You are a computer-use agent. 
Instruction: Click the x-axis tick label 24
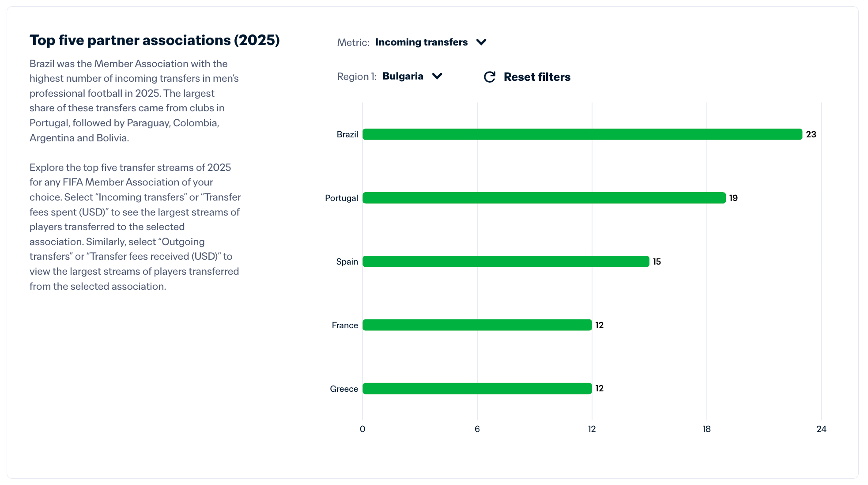[x=821, y=429]
